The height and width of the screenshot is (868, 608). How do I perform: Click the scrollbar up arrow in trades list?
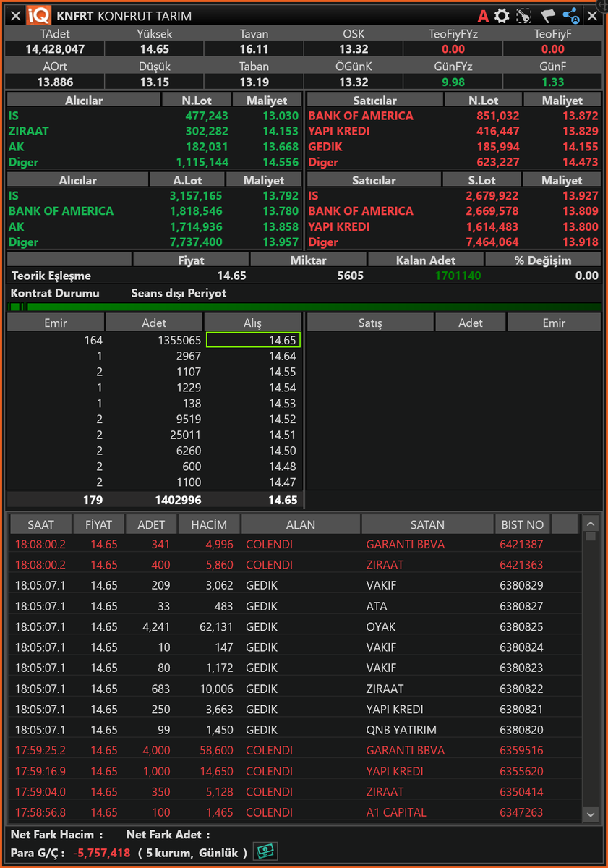point(591,524)
